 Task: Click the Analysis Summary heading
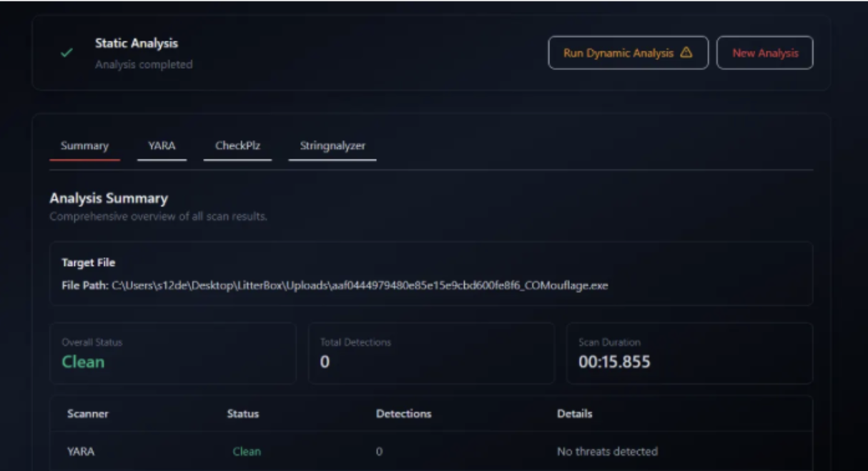[109, 199]
